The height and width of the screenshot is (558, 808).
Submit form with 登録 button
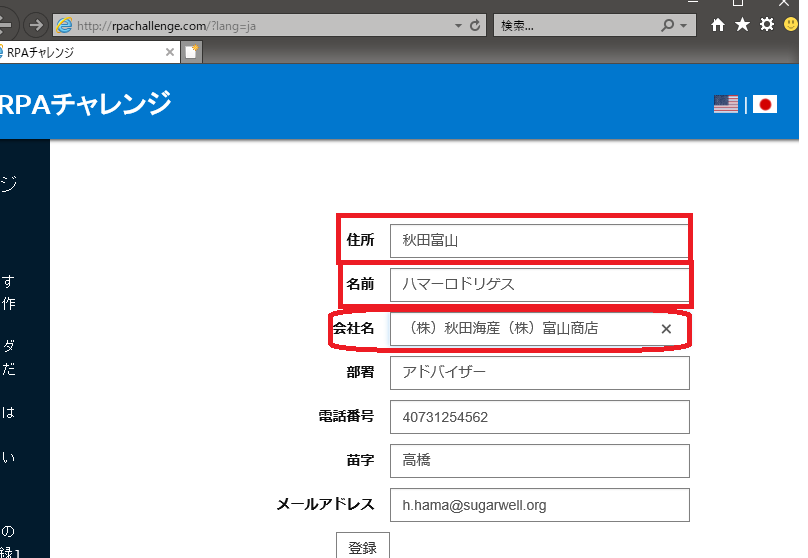point(363,546)
